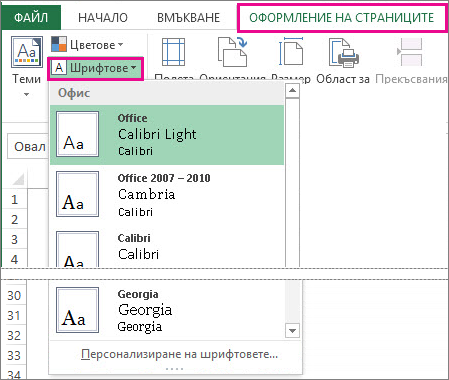The image size is (449, 380).
Task: Select row header 32
Action: pos(14,335)
